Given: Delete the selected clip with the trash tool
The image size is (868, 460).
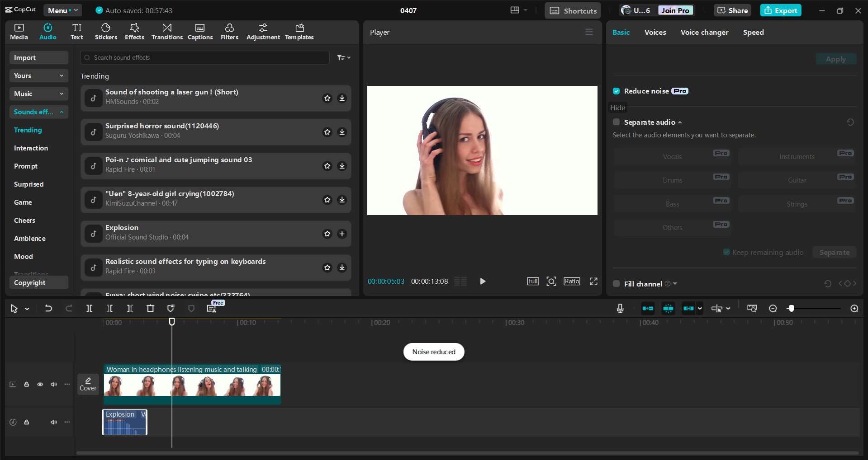Looking at the screenshot, I should coord(150,309).
